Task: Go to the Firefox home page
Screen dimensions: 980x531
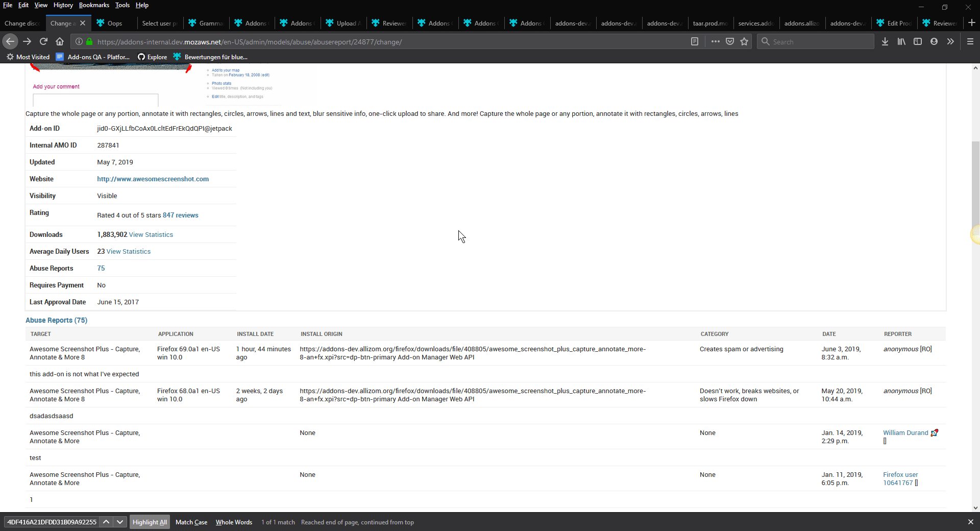Action: pos(60,41)
